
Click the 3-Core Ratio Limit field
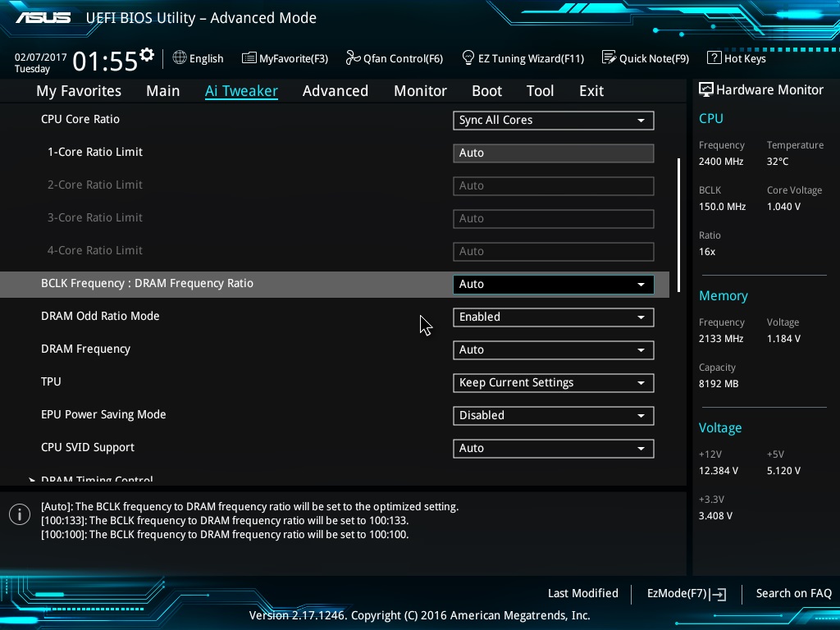[x=554, y=218]
